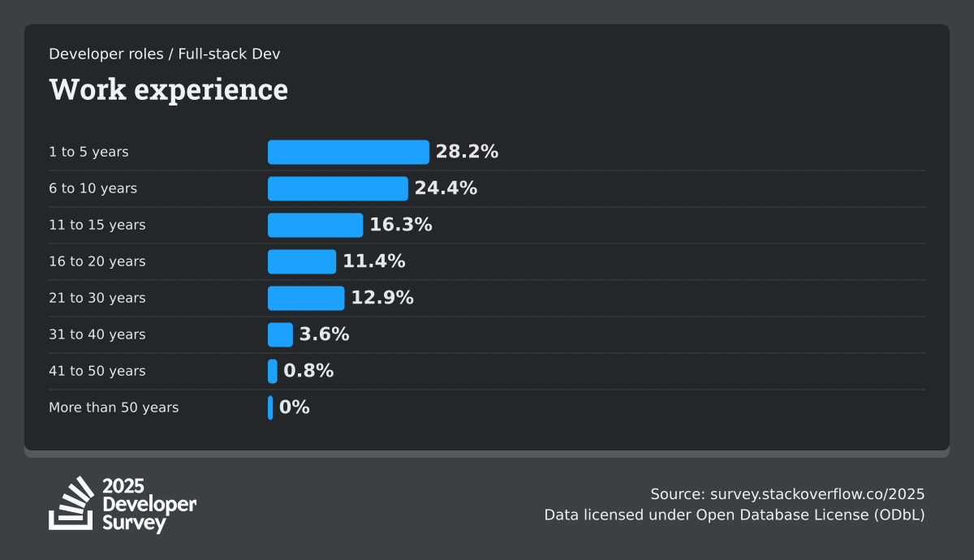
Task: Click the small "41 to 50 years" bar
Action: pos(273,371)
